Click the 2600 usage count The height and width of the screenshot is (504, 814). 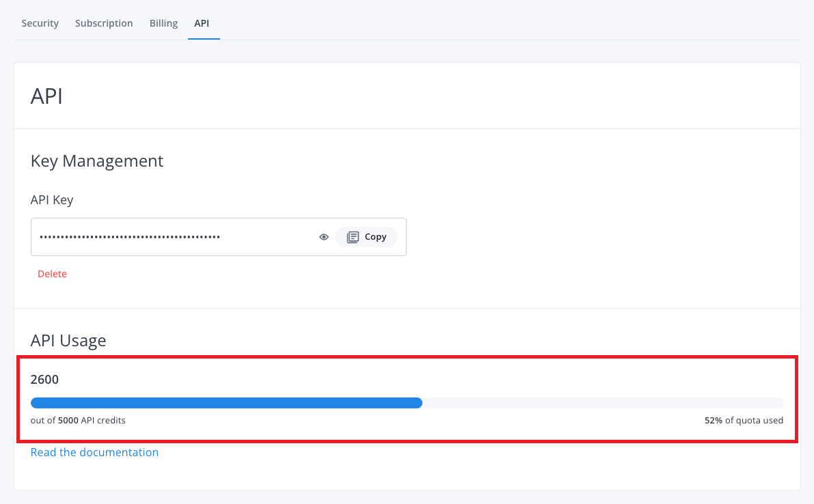(44, 380)
